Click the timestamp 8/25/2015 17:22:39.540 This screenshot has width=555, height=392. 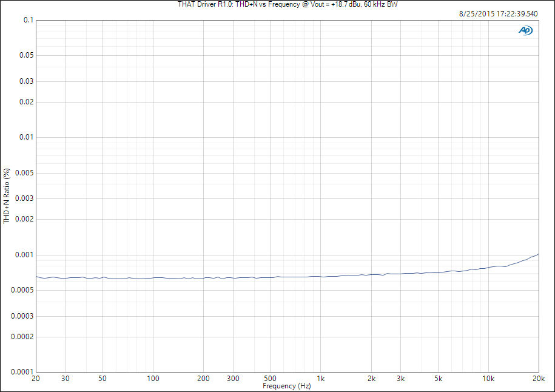click(x=499, y=14)
